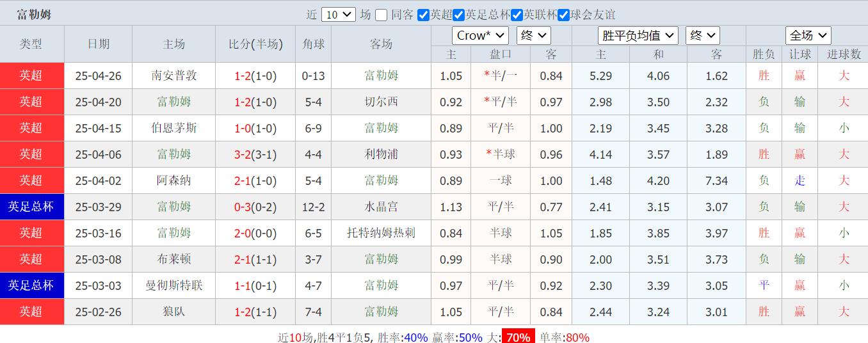Disable the 球会友谊 checkbox
Image resolution: width=868 pixels, height=343 pixels.
coord(563,15)
